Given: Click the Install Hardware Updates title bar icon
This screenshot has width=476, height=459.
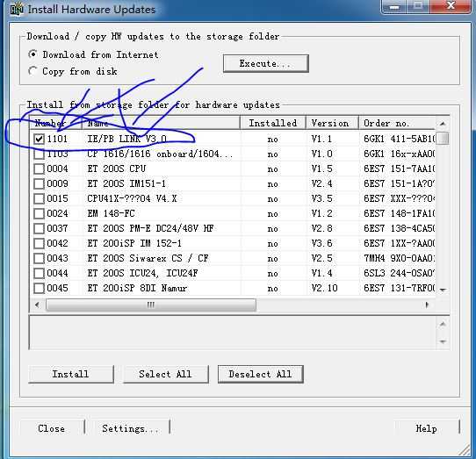Looking at the screenshot, I should tap(17, 9).
